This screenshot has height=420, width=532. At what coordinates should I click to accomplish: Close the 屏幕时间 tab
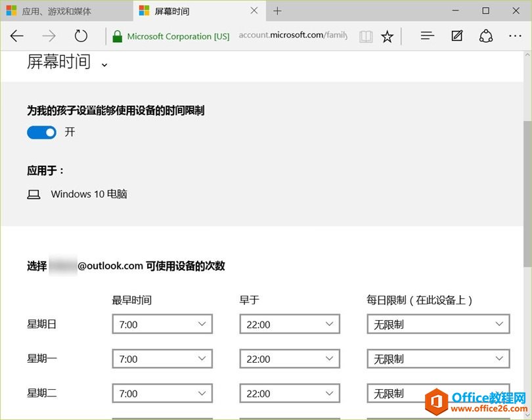(x=255, y=11)
